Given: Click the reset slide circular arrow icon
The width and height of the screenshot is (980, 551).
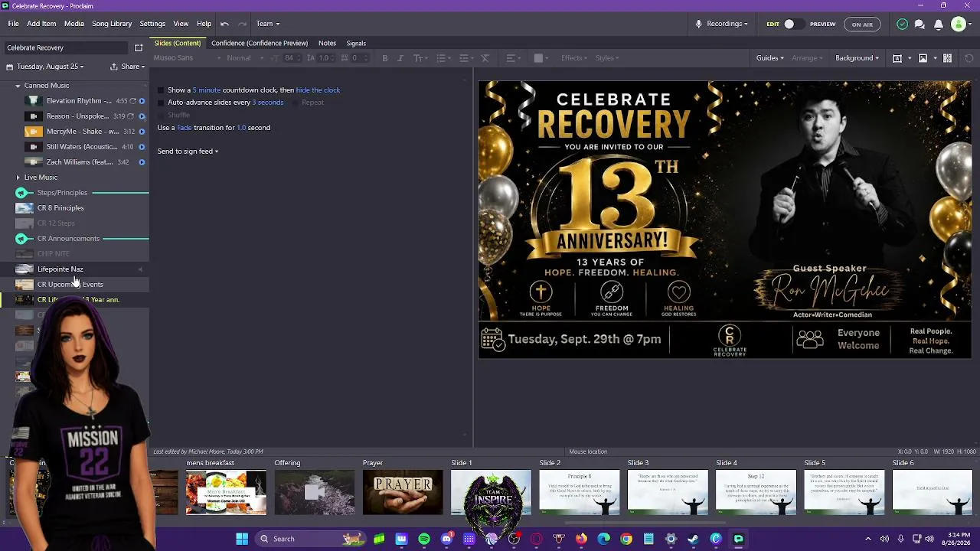Looking at the screenshot, I should pyautogui.click(x=969, y=58).
